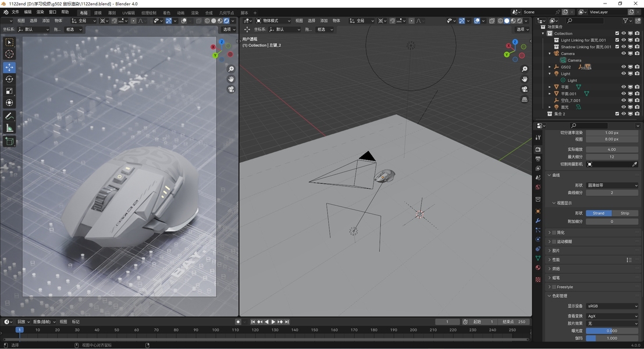Collapse the 色彩管理 panel
Viewport: 644px width, 349px height.
point(593,295)
